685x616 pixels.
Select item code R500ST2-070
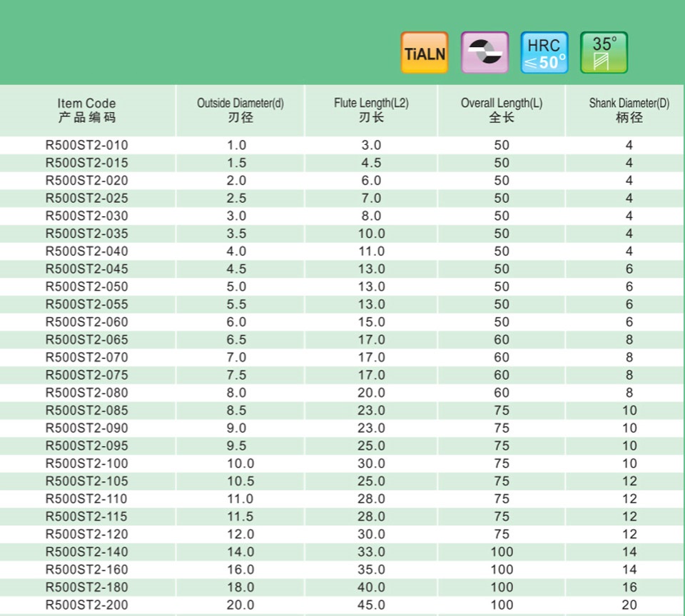(87, 358)
